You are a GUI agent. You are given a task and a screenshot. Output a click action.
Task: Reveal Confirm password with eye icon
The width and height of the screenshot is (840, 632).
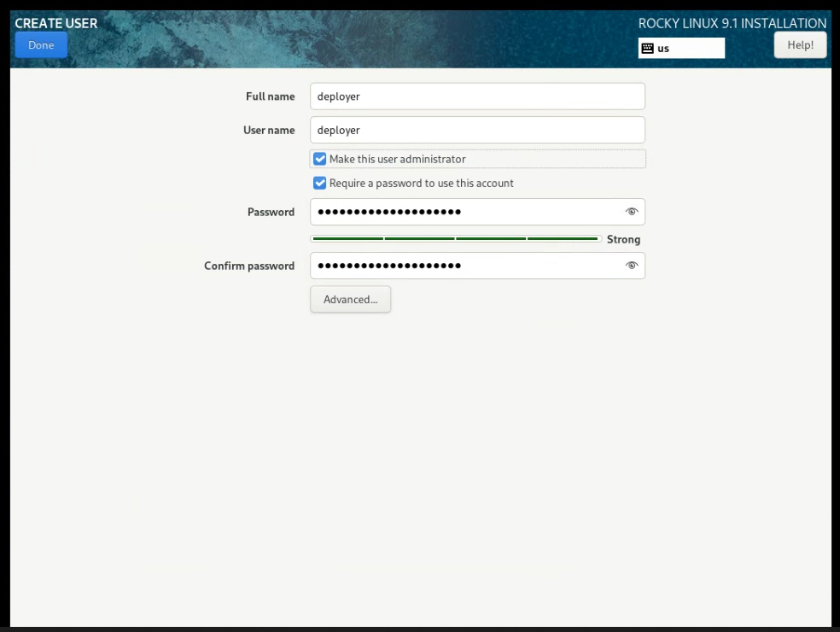coord(632,266)
